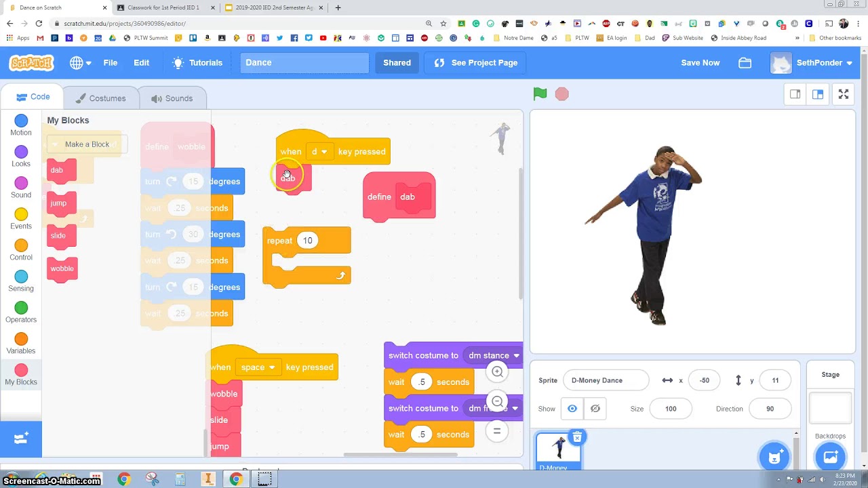This screenshot has width=868, height=488.
Task: Expand the Other bookmarks folder
Action: pos(836,38)
